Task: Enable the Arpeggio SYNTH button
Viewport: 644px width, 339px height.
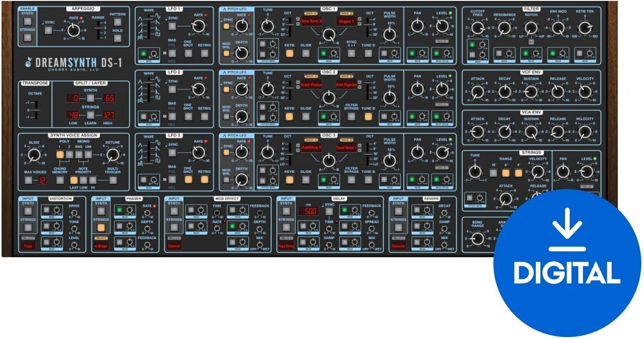Action: coord(27,21)
